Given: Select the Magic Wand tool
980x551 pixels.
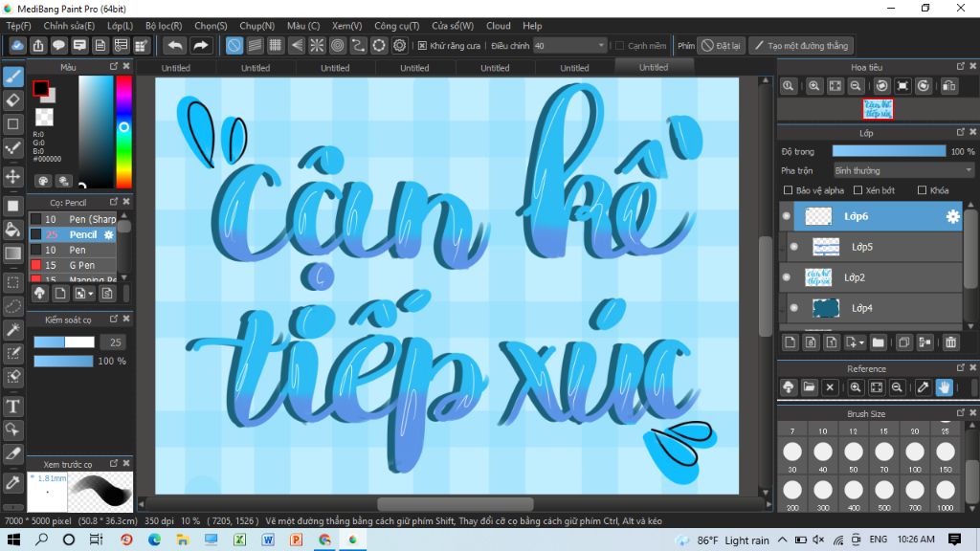Looking at the screenshot, I should pos(13,330).
